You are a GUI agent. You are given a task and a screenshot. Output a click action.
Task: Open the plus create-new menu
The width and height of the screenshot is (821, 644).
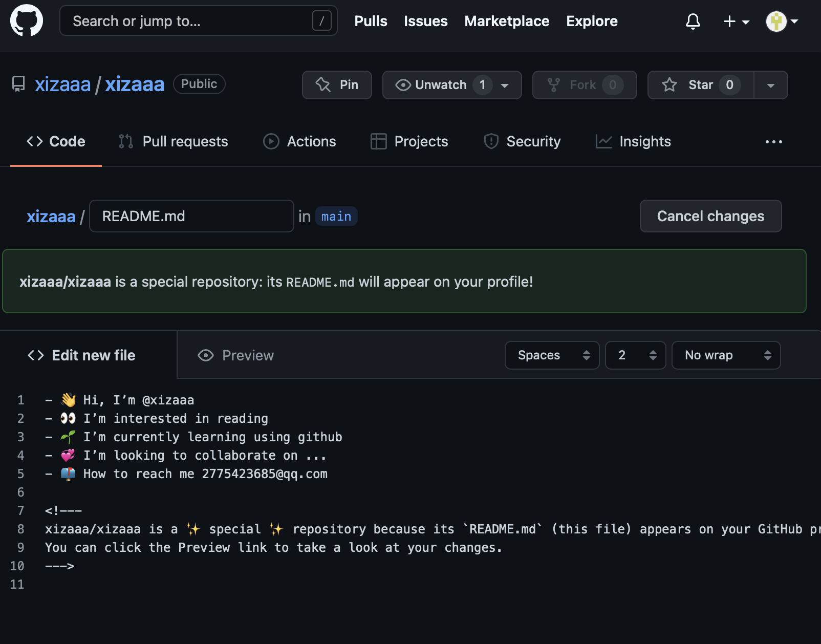pyautogui.click(x=736, y=22)
